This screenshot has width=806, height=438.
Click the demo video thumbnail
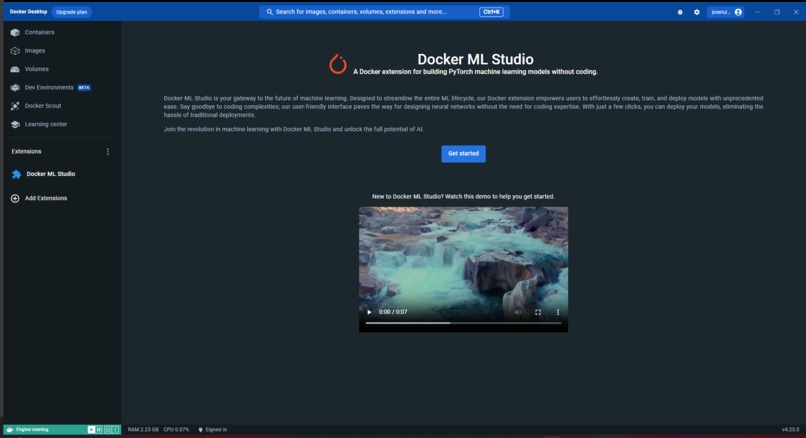pyautogui.click(x=463, y=269)
